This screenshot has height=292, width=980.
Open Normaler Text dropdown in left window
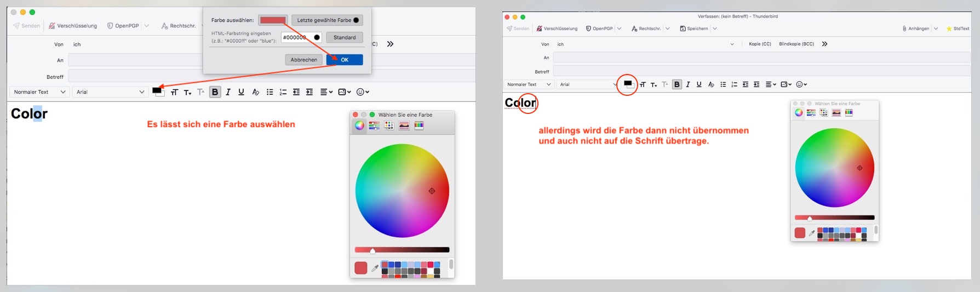pos(39,92)
